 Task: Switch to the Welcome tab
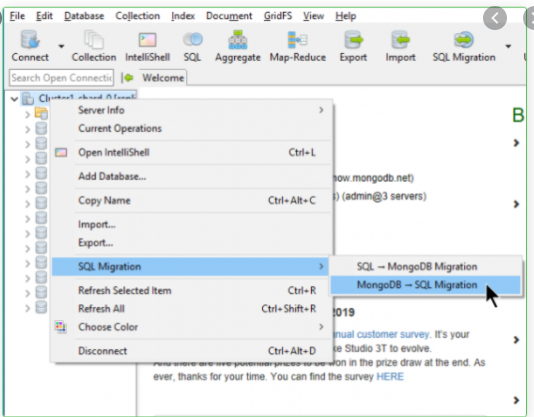tap(163, 78)
